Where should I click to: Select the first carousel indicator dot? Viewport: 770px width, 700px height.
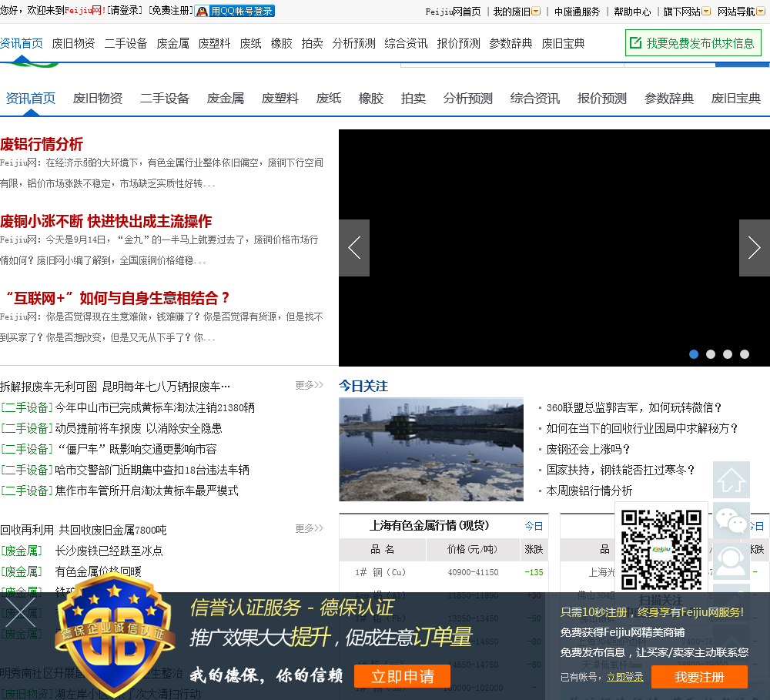pyautogui.click(x=694, y=354)
